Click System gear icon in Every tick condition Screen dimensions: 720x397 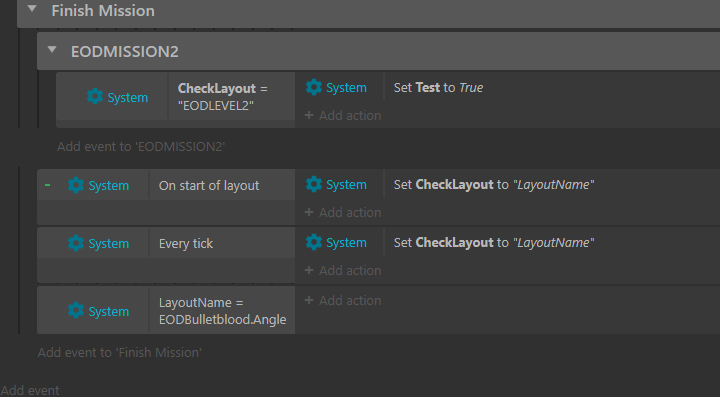tap(76, 243)
